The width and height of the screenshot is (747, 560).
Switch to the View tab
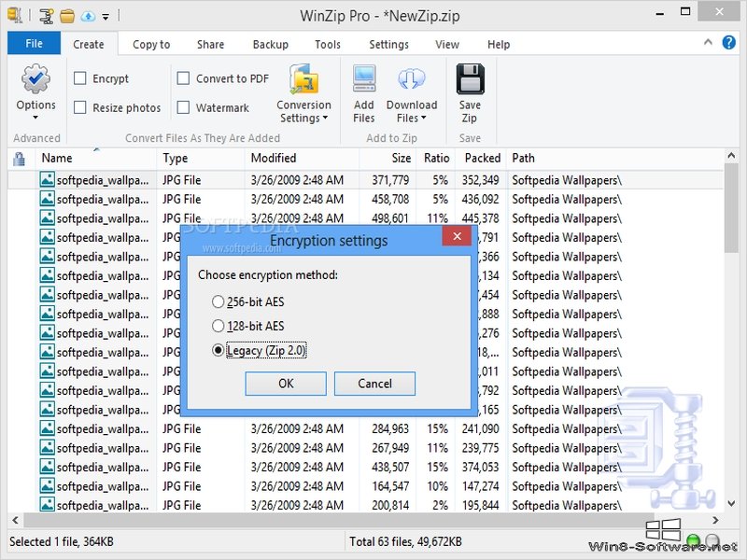pos(447,44)
